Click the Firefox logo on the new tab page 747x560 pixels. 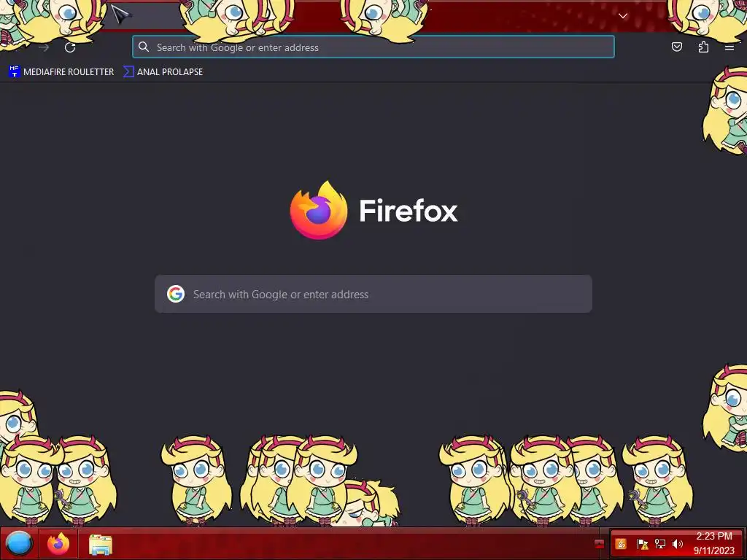[319, 210]
